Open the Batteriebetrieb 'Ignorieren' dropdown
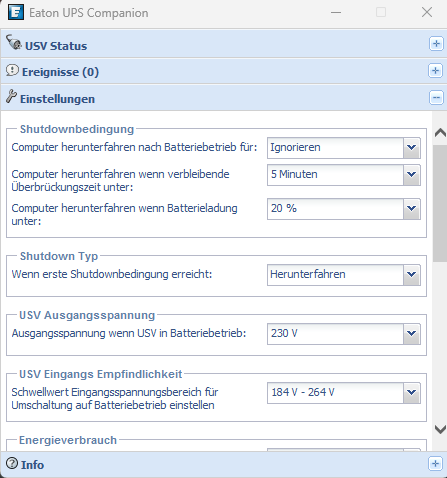Screen dimensions: 447x478 pos(344,148)
